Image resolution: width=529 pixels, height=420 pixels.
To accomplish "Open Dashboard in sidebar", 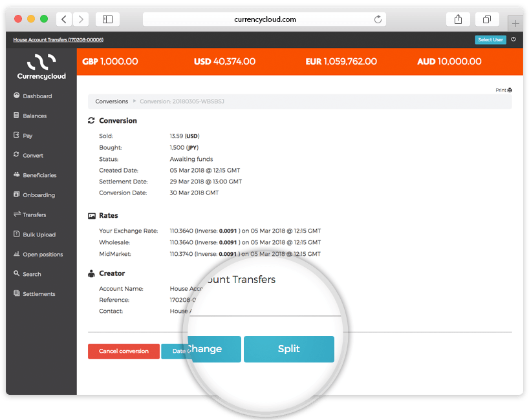I will (37, 96).
